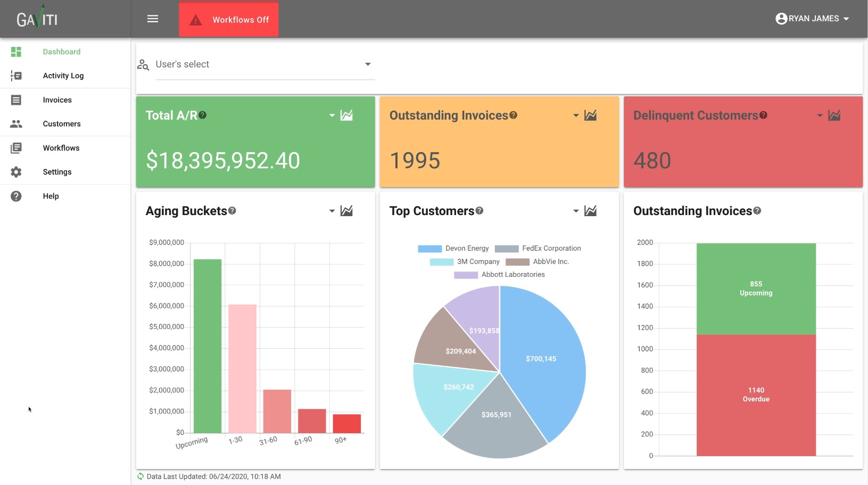Click the Gaviti logo
The image size is (868, 485).
point(37,19)
